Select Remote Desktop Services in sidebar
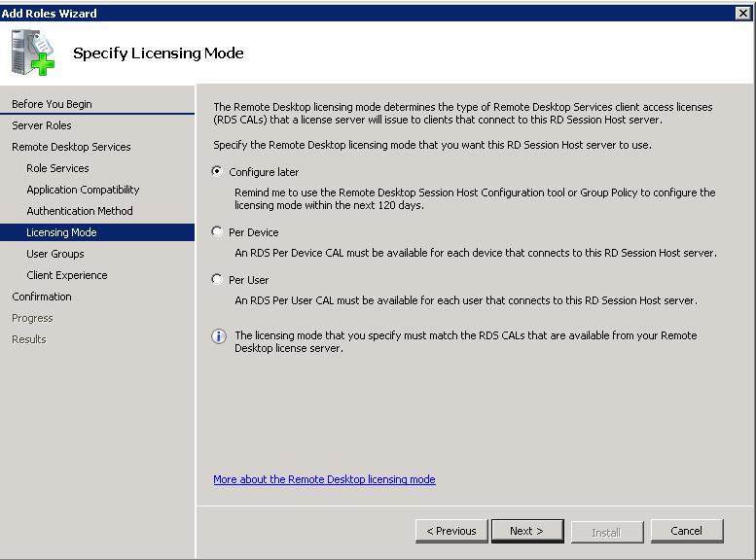756x560 pixels. click(71, 147)
